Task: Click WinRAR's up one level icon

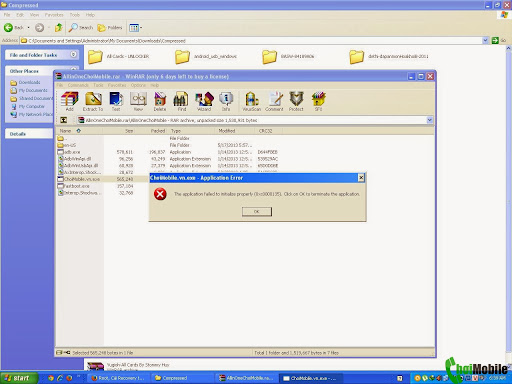Action: pos(64,120)
